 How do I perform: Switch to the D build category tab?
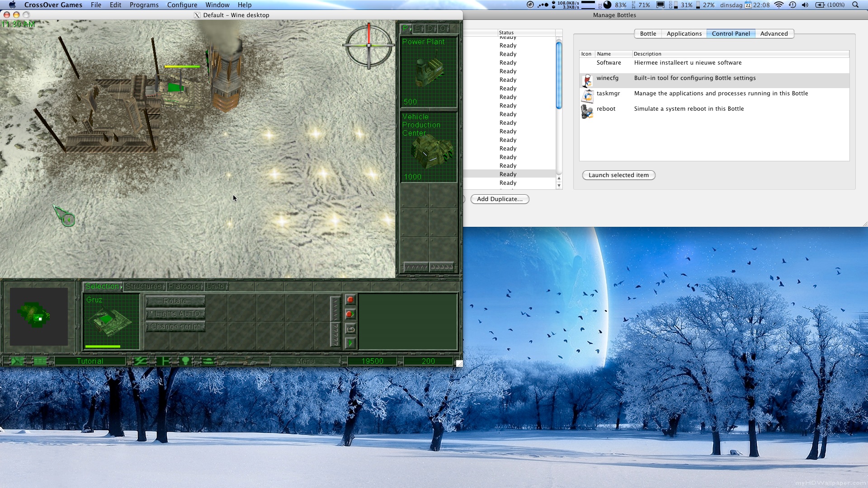click(430, 28)
